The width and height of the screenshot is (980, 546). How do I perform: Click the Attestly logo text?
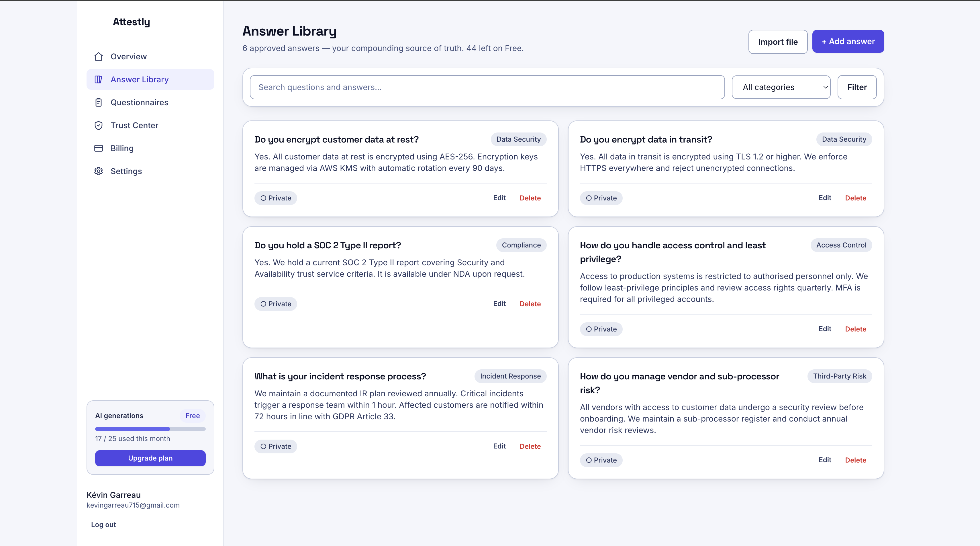(x=131, y=22)
